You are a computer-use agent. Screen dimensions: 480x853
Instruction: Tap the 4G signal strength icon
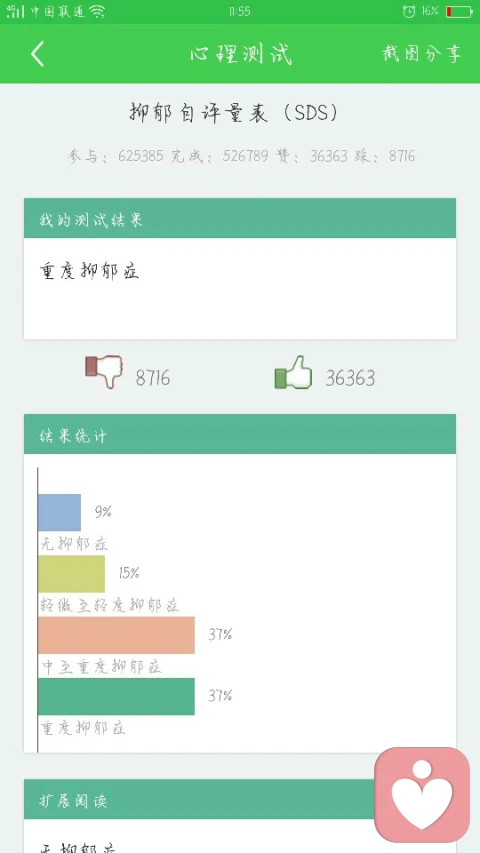pyautogui.click(x=15, y=11)
